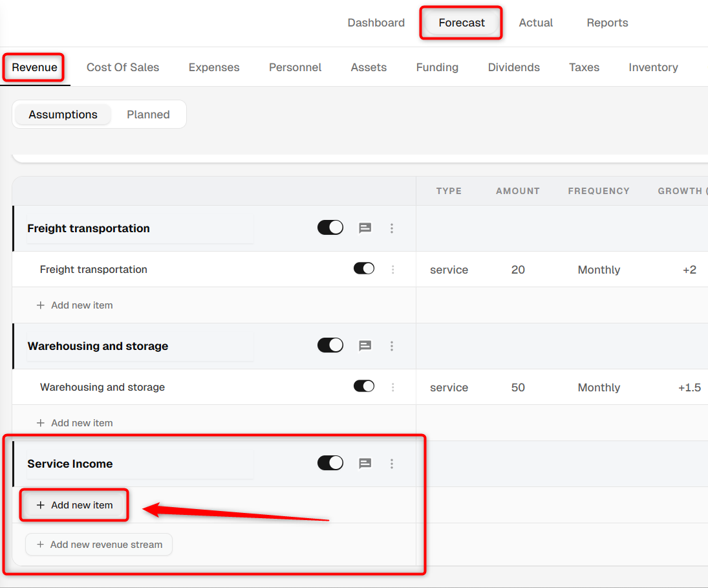The width and height of the screenshot is (708, 588).
Task: Go to the Dashboard tab
Action: pyautogui.click(x=376, y=23)
